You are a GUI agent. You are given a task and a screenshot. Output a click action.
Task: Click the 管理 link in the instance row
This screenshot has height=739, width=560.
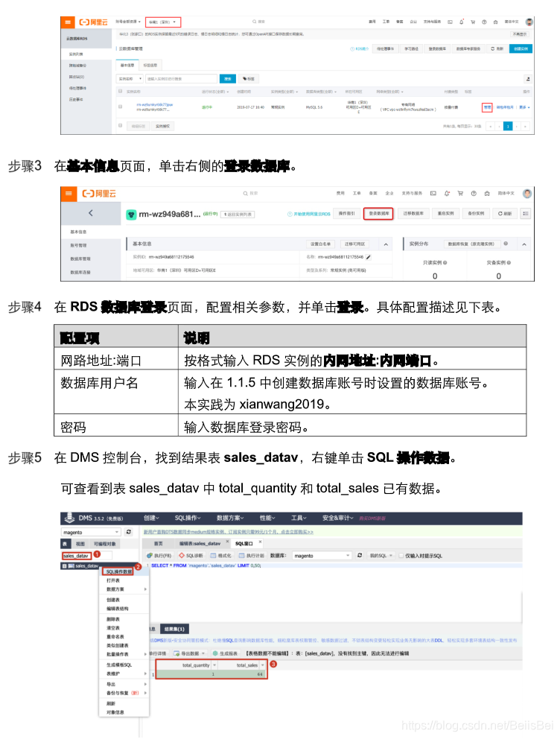(x=487, y=107)
